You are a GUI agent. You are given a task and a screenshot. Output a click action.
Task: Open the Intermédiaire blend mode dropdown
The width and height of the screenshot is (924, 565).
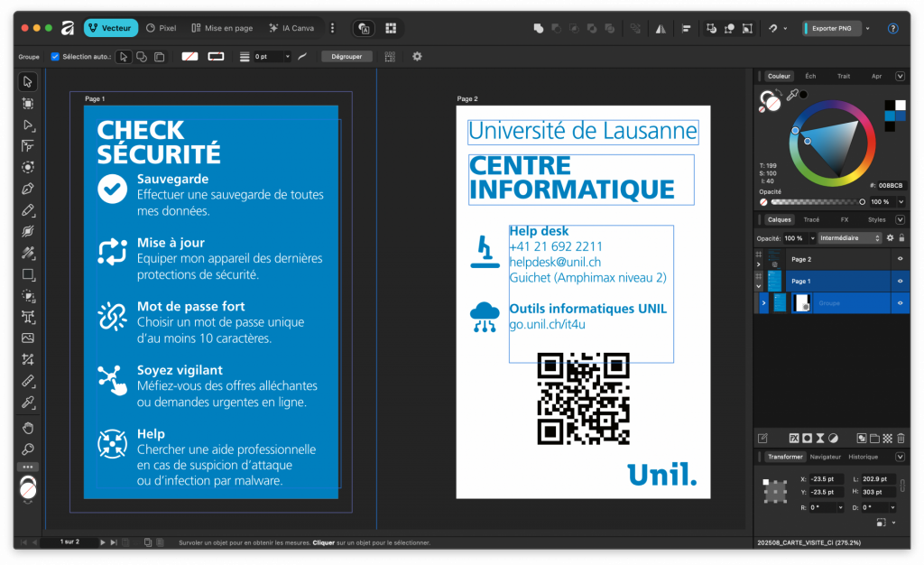click(x=850, y=238)
